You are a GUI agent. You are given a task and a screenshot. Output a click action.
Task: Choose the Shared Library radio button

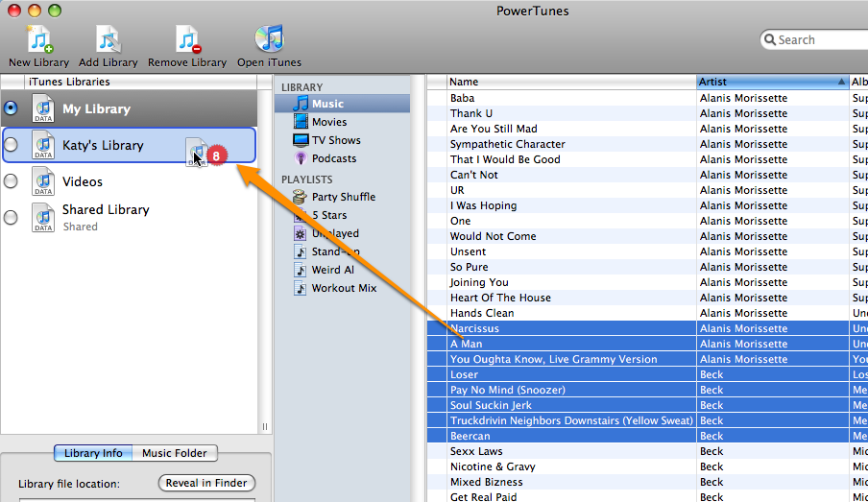tap(12, 217)
